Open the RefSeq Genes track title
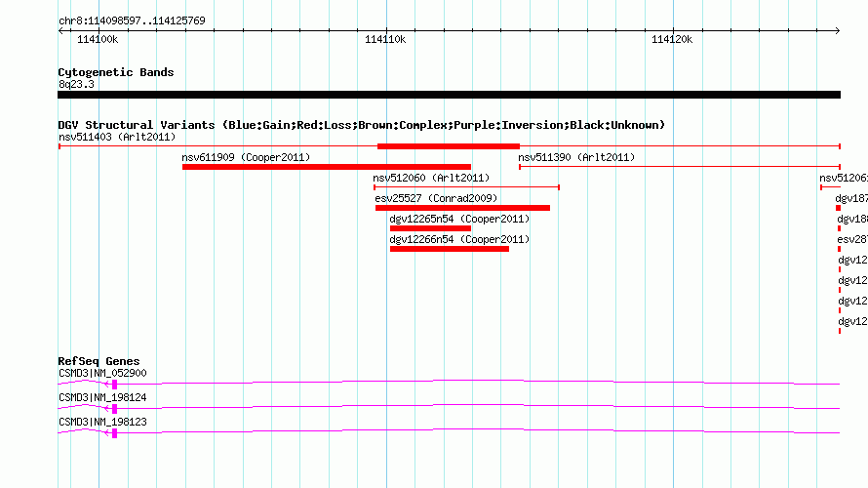Image resolution: width=868 pixels, height=488 pixels. 99,361
